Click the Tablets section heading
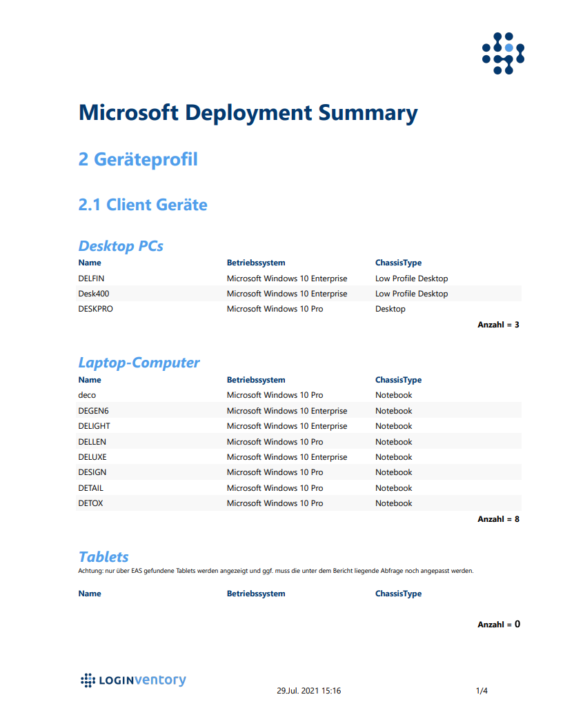The height and width of the screenshot is (728, 563). (x=103, y=556)
